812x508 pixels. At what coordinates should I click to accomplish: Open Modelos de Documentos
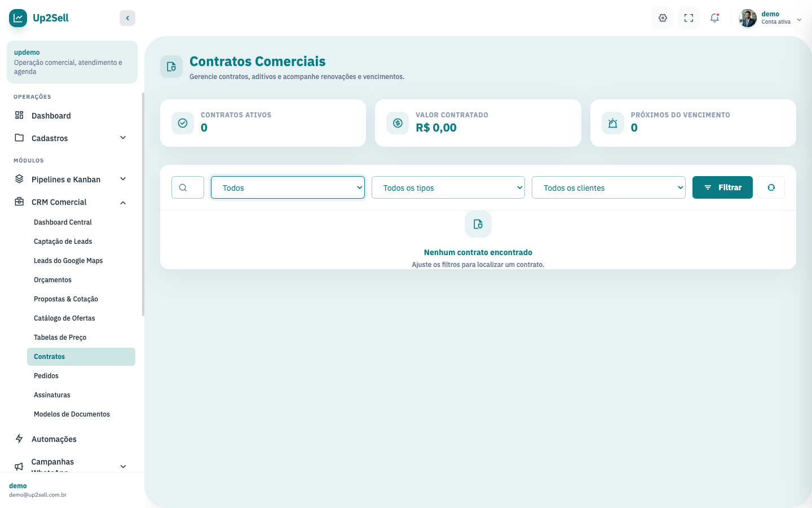tap(81, 414)
